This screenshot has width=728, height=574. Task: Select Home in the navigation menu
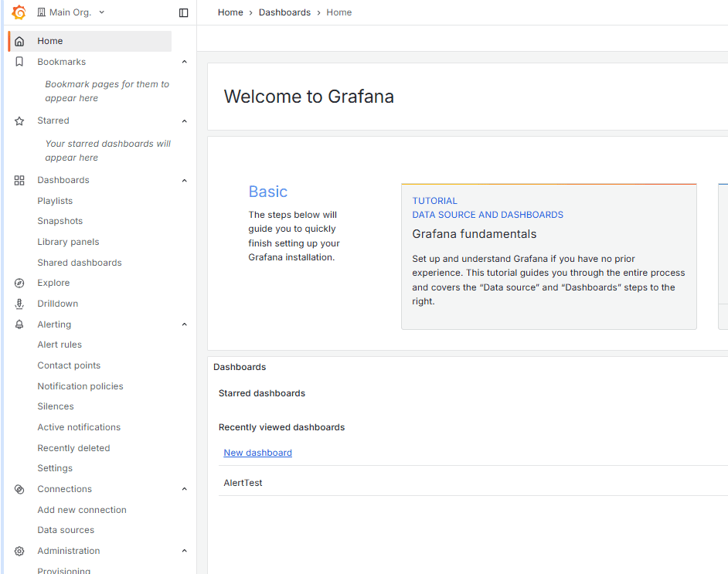[90, 41]
